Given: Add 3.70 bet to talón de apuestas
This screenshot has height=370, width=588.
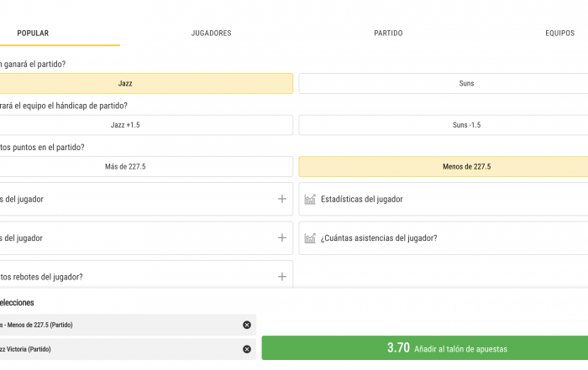Looking at the screenshot, I should coord(425,348).
